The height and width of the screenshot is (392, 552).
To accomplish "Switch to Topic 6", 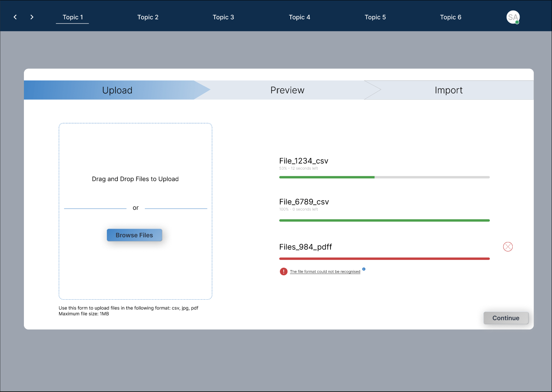I will click(x=451, y=17).
